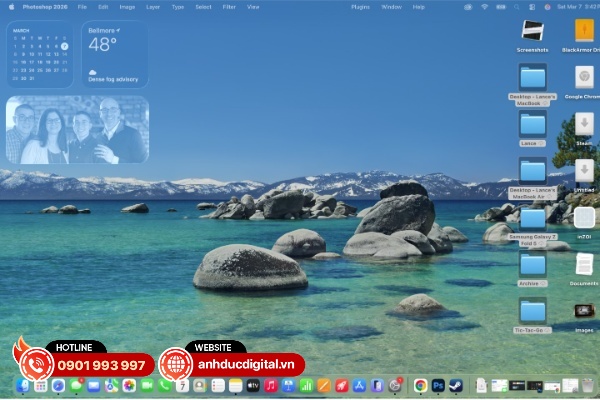
Task: Select the inZOI item on the desktop
Action: (x=584, y=223)
